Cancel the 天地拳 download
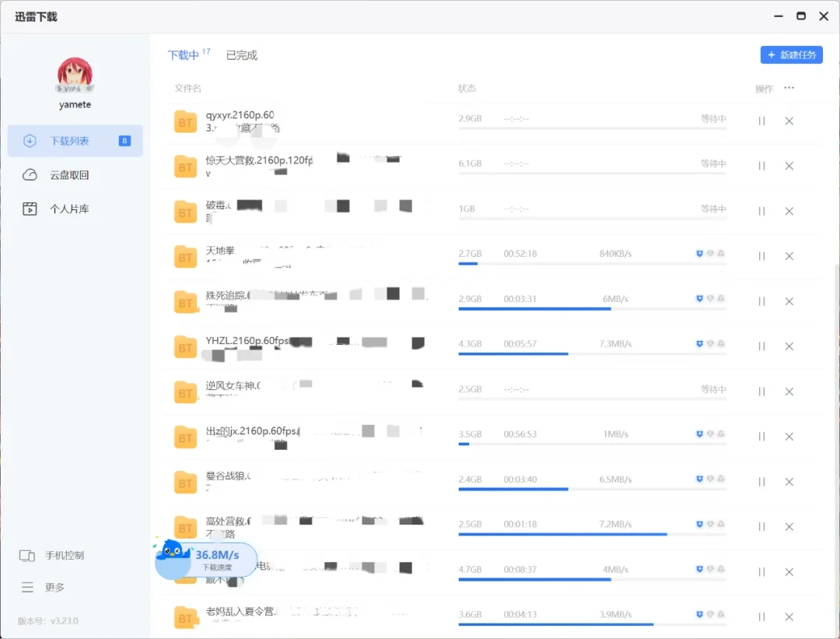This screenshot has width=840, height=639. (789, 256)
